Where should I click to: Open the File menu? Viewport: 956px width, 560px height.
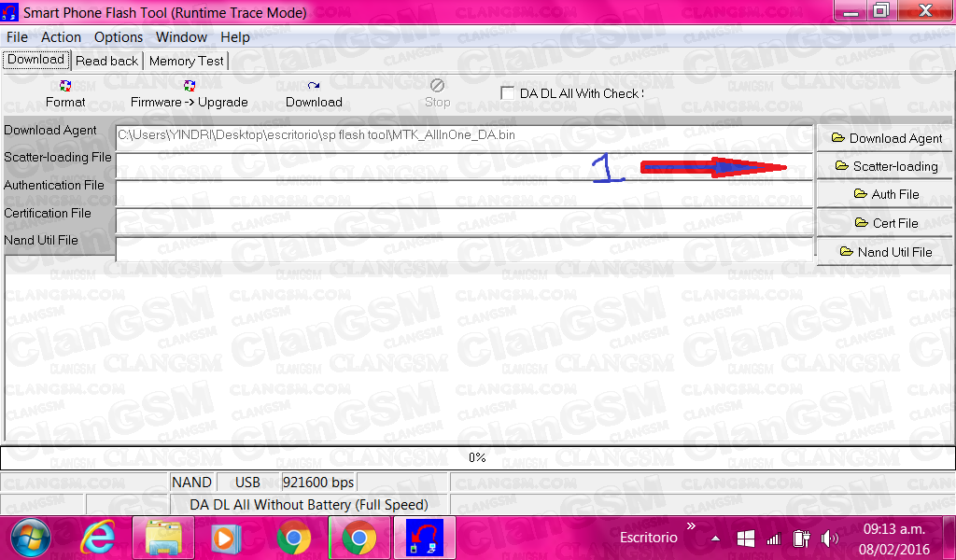coord(17,37)
